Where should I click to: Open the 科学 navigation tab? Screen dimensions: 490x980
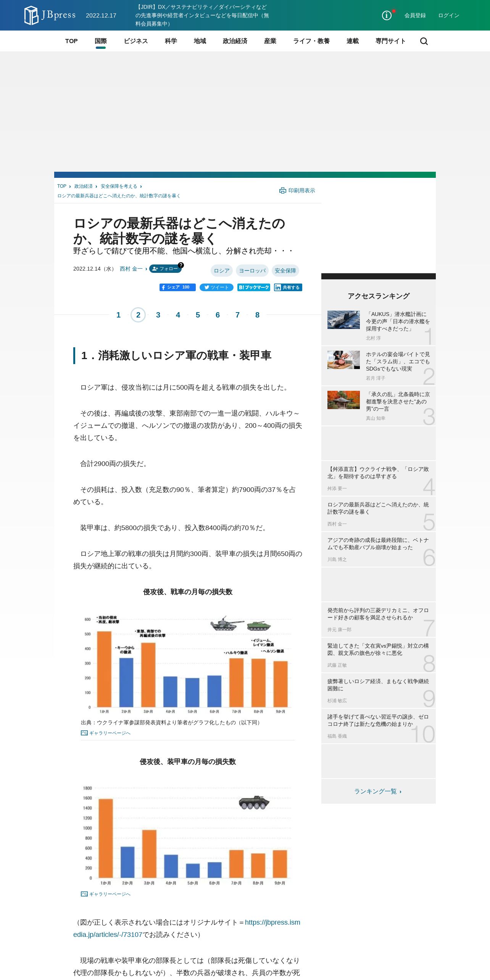point(171,41)
